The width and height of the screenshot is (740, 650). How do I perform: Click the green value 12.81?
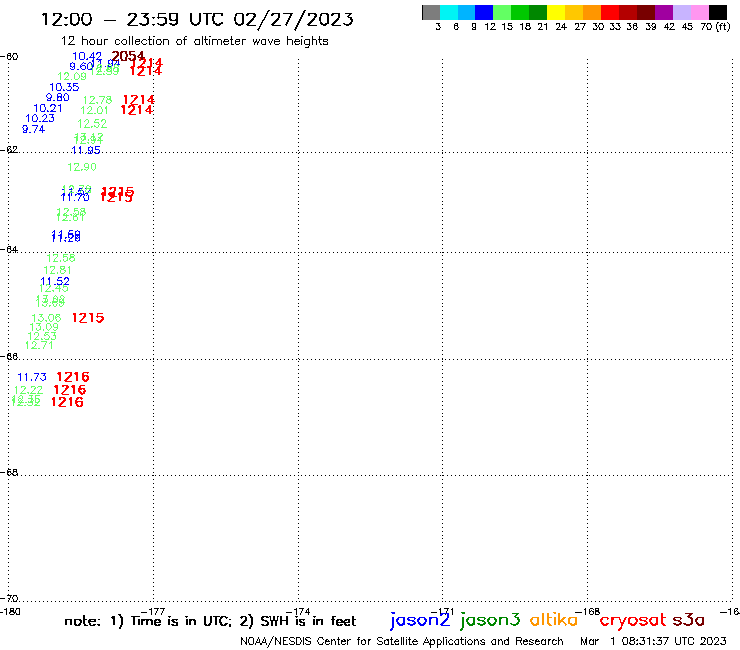[x=58, y=270]
